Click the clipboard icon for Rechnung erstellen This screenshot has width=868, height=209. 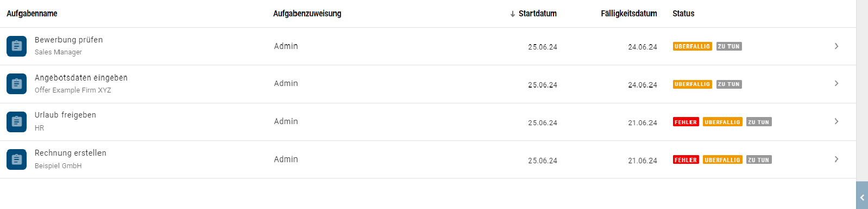[16, 159]
